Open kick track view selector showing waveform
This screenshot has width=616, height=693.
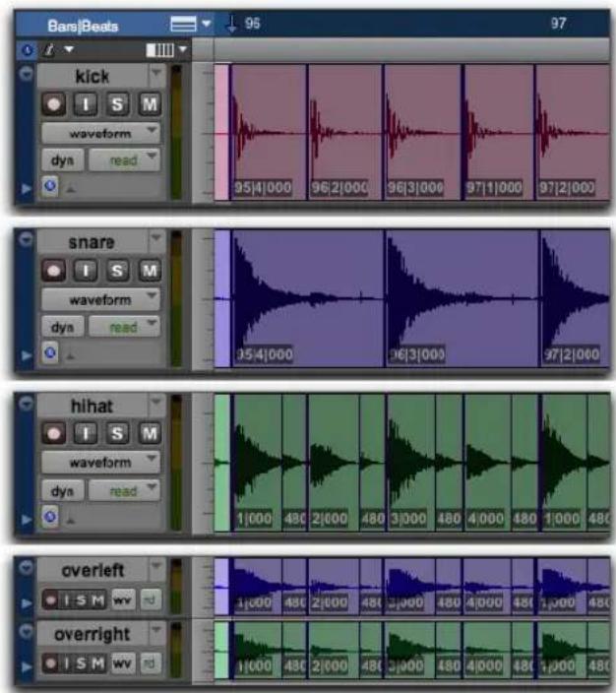coord(100,133)
